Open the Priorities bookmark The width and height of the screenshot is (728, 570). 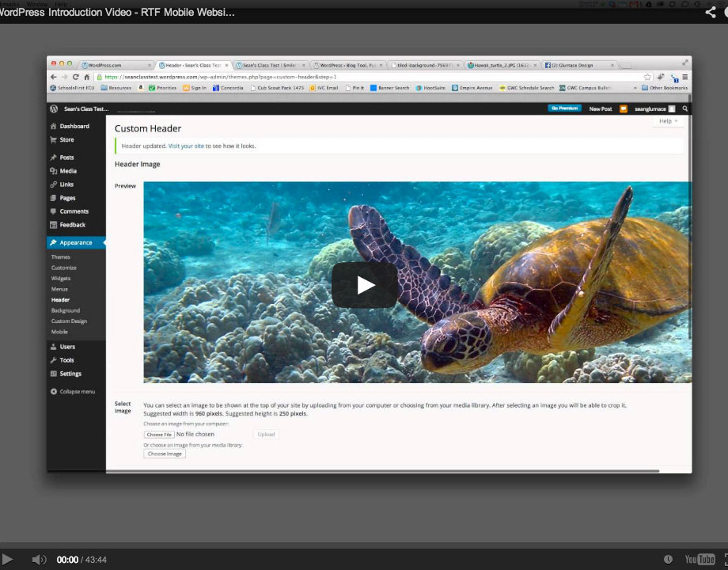tap(162, 88)
